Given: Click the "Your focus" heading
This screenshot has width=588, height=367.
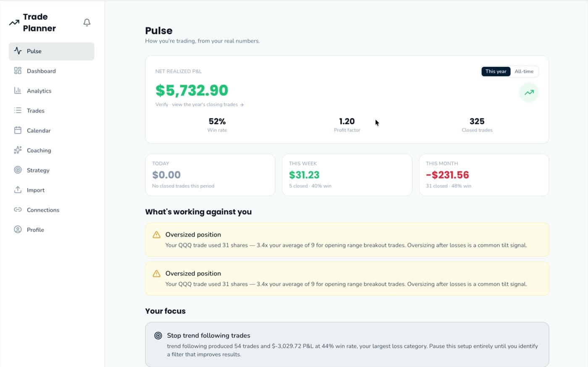Looking at the screenshot, I should tap(165, 311).
